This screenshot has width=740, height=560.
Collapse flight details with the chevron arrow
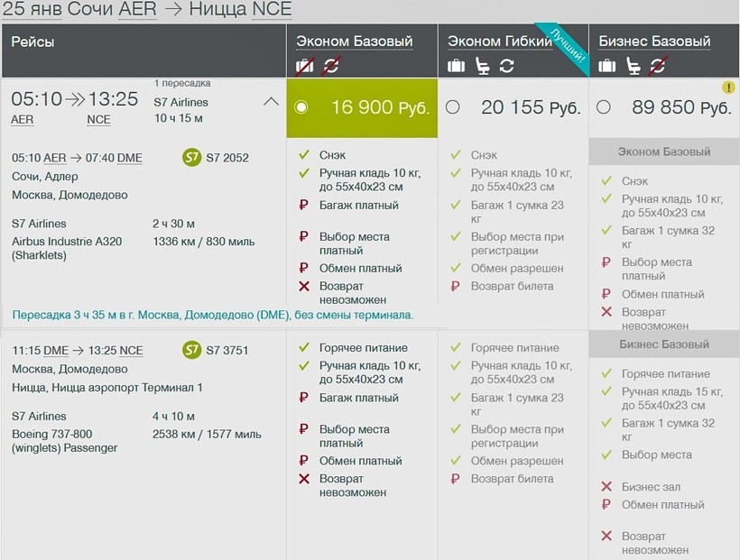[x=271, y=102]
